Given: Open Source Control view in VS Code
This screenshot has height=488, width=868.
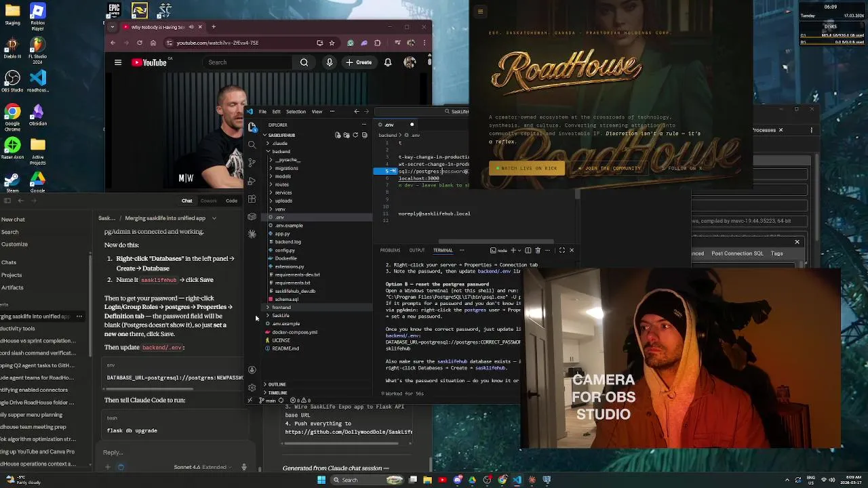Looking at the screenshot, I should (x=252, y=163).
